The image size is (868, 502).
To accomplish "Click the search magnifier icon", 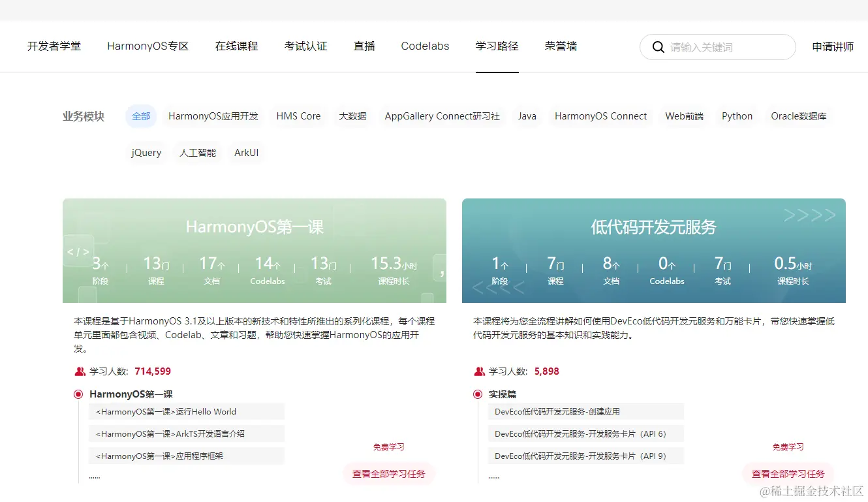I will pos(659,47).
